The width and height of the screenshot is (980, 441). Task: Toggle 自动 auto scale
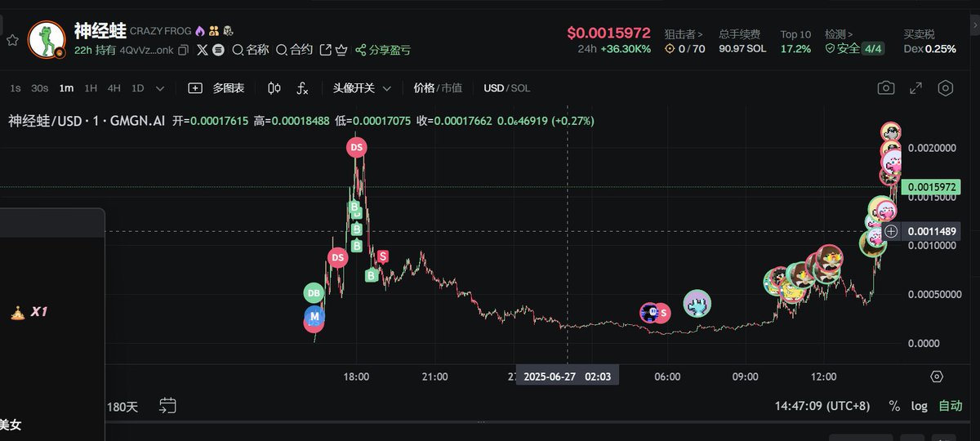950,406
